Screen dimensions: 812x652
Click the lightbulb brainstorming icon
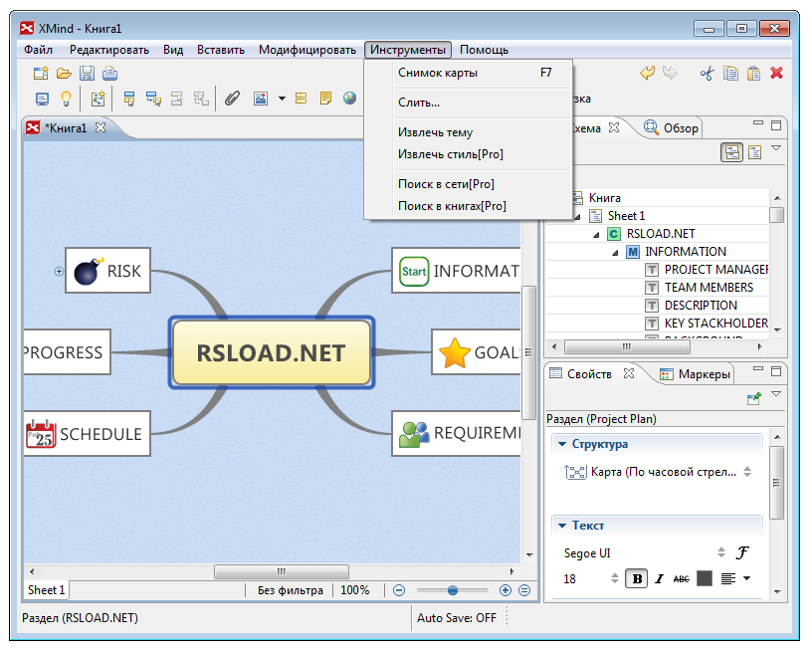67,99
